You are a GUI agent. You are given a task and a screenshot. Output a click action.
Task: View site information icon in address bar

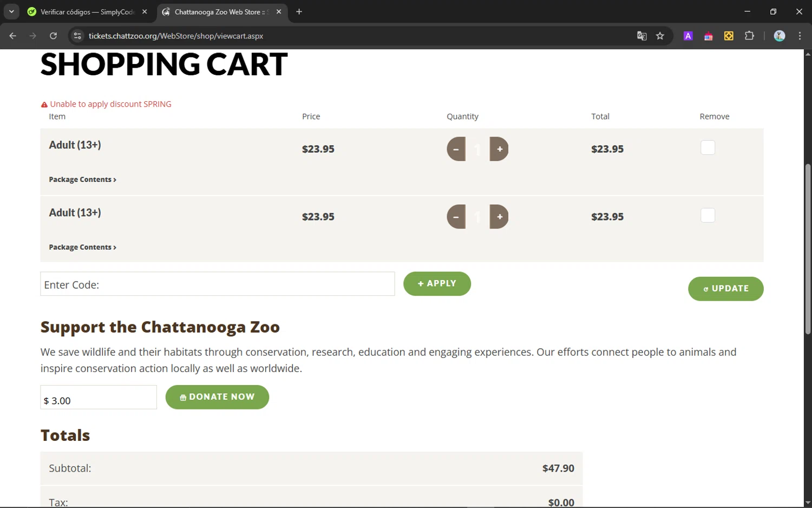click(x=77, y=36)
